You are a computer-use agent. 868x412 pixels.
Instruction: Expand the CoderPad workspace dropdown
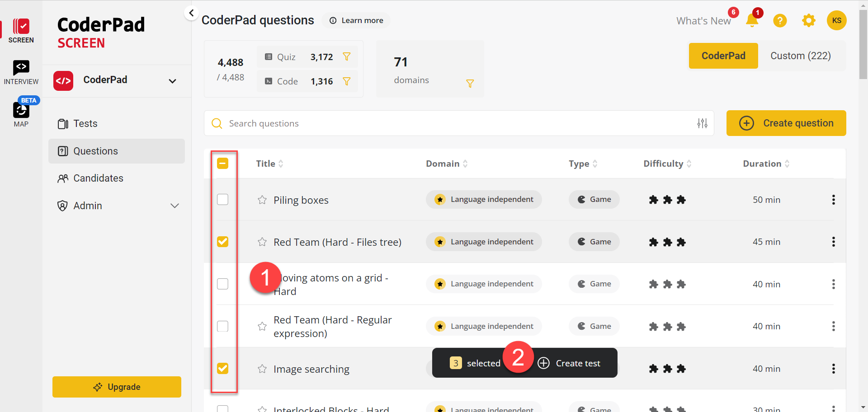click(x=172, y=81)
